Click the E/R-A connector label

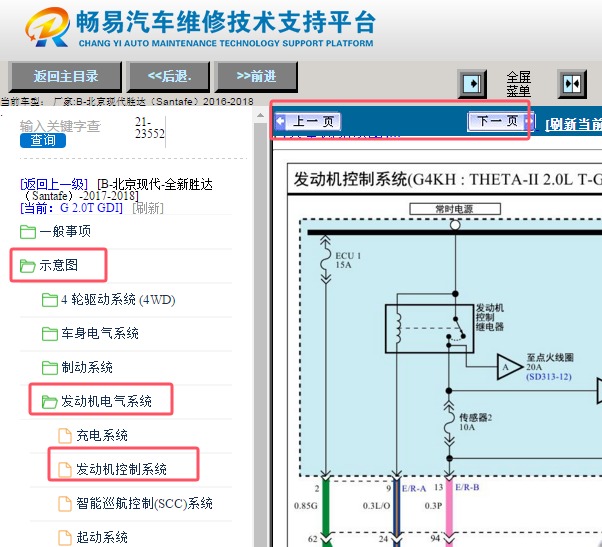[x=414, y=488]
